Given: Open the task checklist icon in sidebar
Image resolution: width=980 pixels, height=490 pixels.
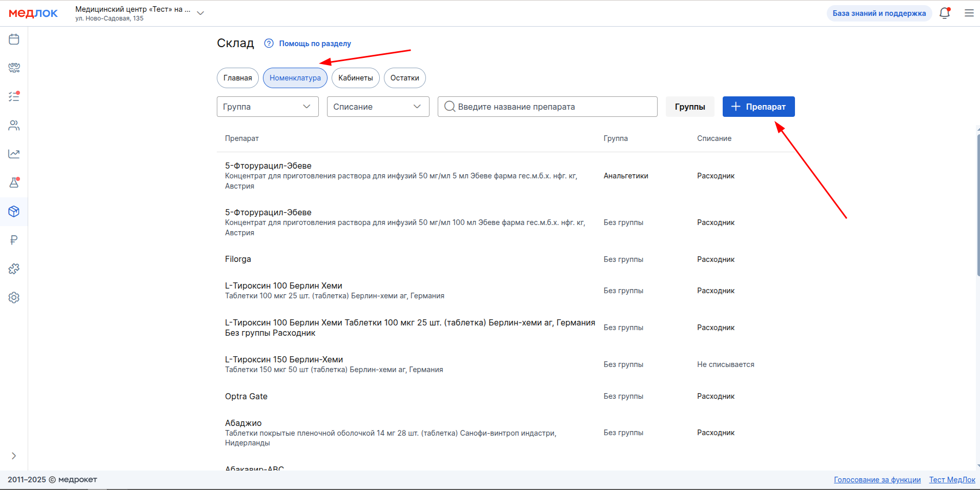Looking at the screenshot, I should (x=14, y=96).
